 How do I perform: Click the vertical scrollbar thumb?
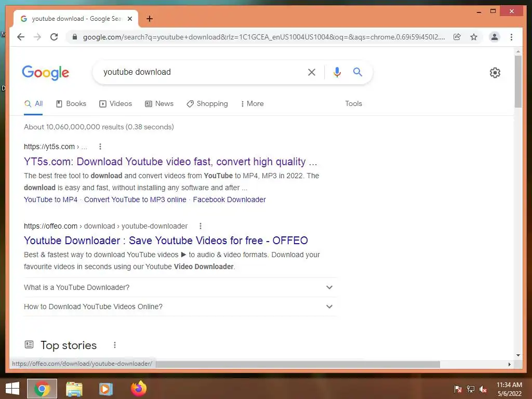pyautogui.click(x=518, y=82)
